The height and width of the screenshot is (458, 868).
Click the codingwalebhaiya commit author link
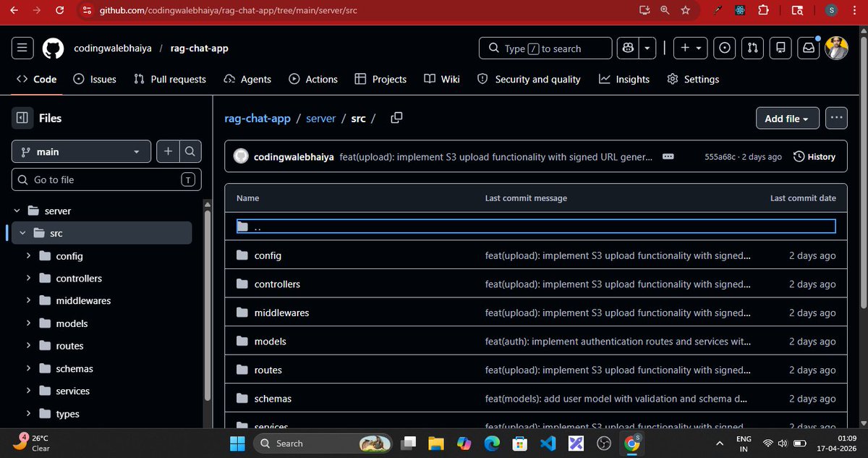tap(294, 156)
